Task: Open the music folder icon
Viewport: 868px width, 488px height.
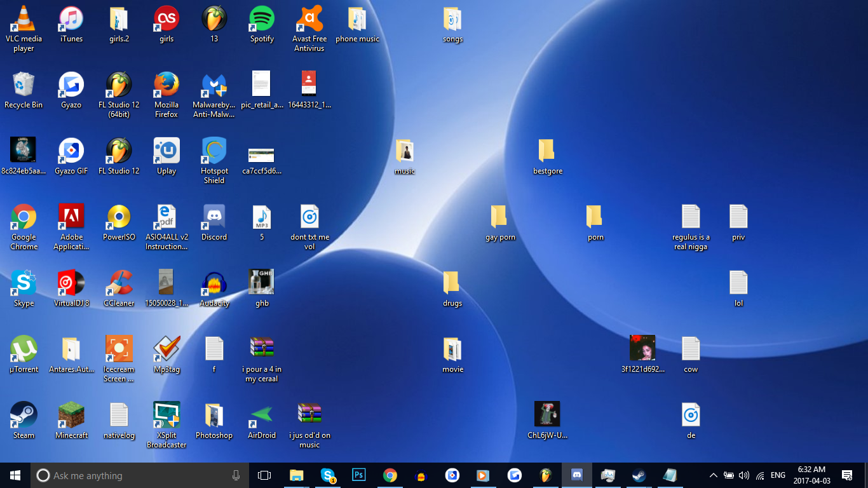Action: [405, 156]
